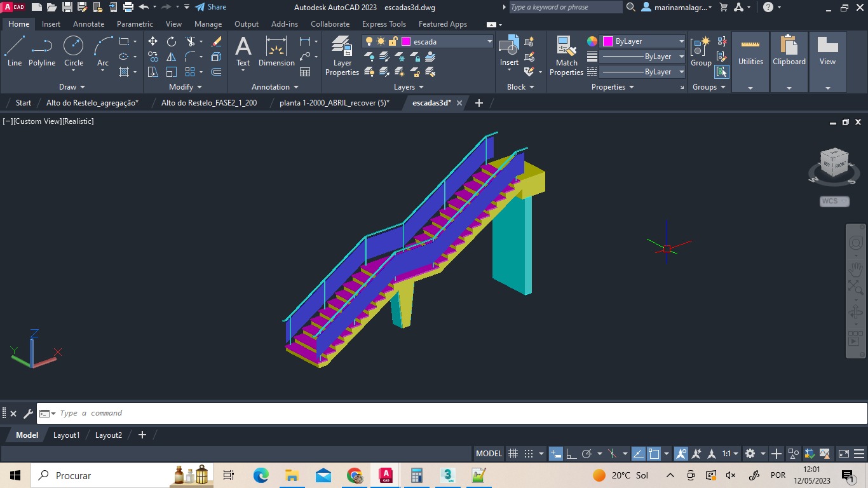Open Layer Properties manager
Viewport: 868px width, 488px height.
point(342,56)
